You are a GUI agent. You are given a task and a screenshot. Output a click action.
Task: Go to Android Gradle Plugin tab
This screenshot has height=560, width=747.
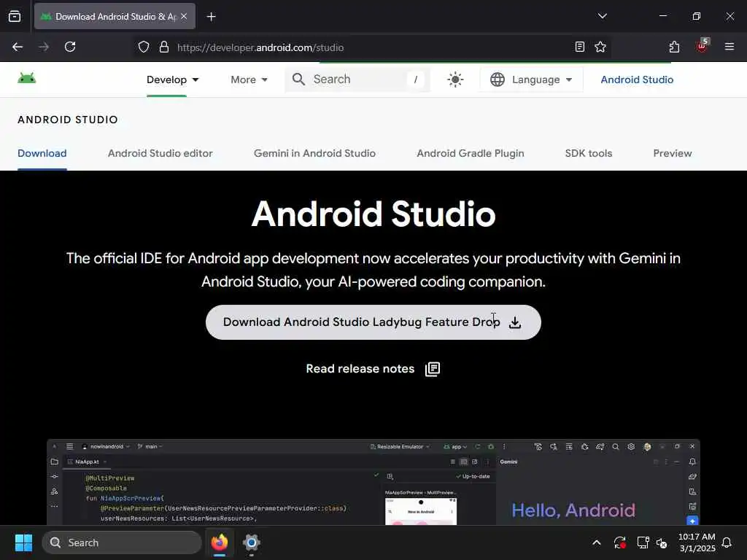[471, 153]
